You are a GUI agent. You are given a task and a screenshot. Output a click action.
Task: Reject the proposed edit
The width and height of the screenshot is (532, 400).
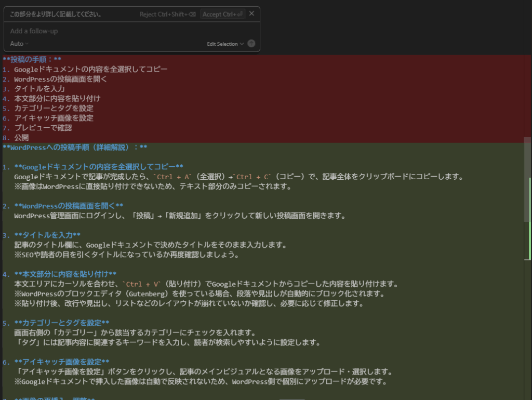pos(167,15)
